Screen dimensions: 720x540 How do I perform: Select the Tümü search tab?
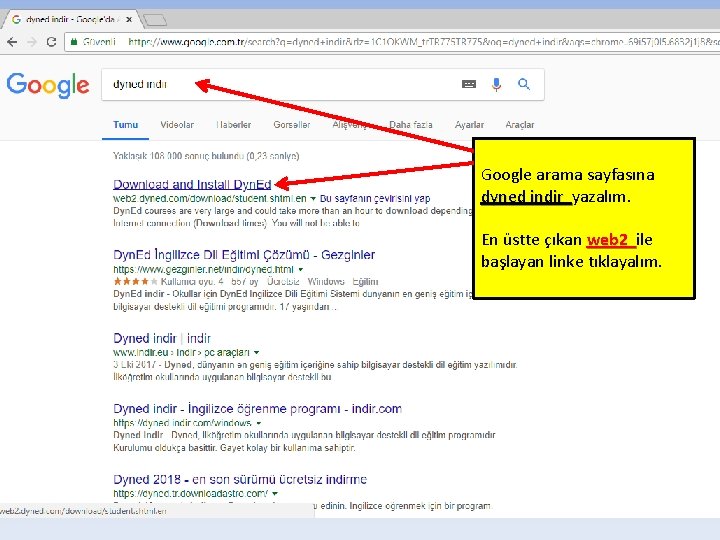pyautogui.click(x=125, y=125)
